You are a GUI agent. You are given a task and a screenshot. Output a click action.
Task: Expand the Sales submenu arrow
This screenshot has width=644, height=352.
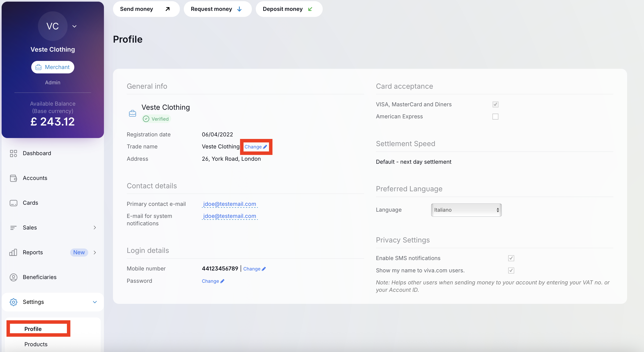pos(95,228)
